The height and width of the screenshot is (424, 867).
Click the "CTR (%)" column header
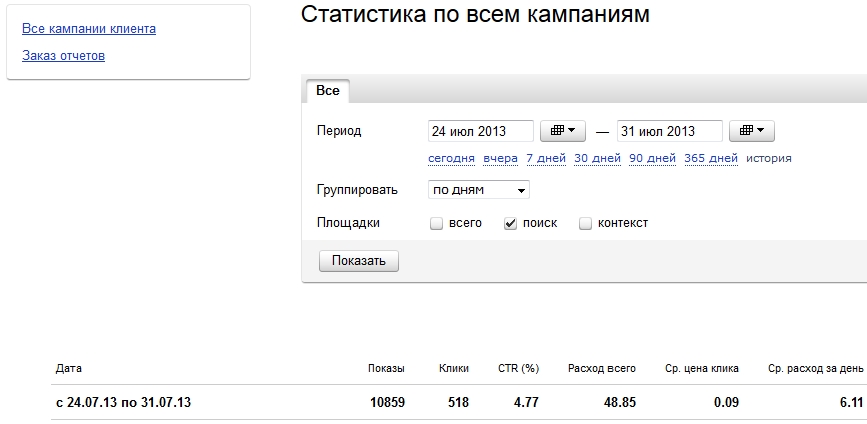(519, 369)
